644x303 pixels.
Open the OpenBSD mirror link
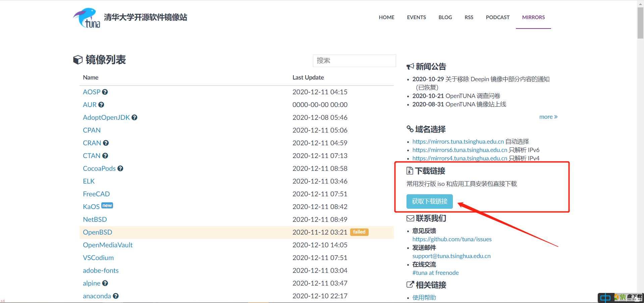click(x=98, y=232)
